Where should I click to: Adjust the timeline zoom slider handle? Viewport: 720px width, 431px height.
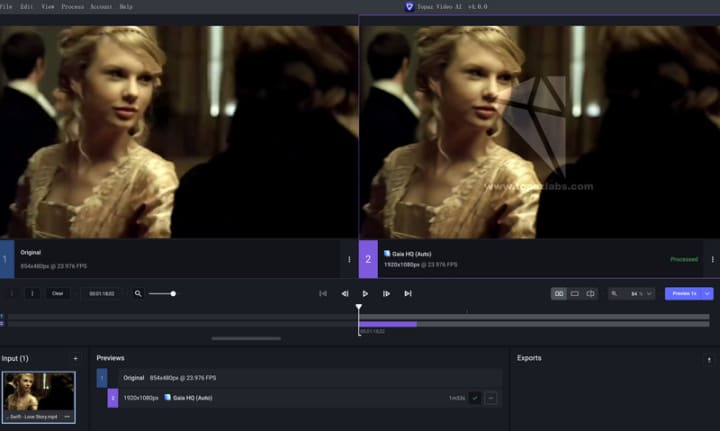(173, 293)
